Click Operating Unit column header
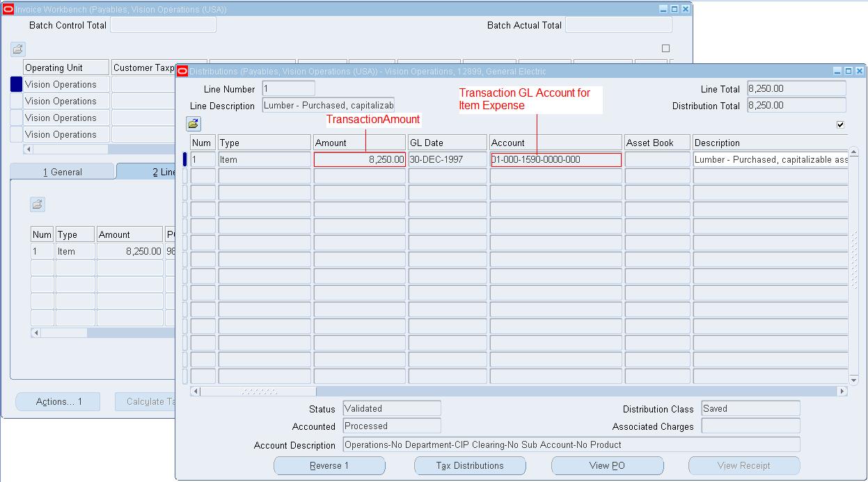Image resolution: width=868 pixels, height=482 pixels. 66,67
